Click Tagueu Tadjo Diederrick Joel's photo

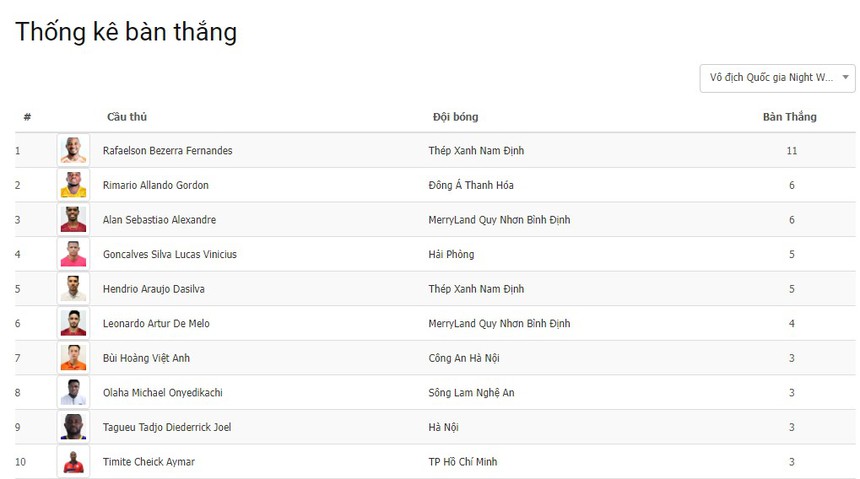(73, 427)
